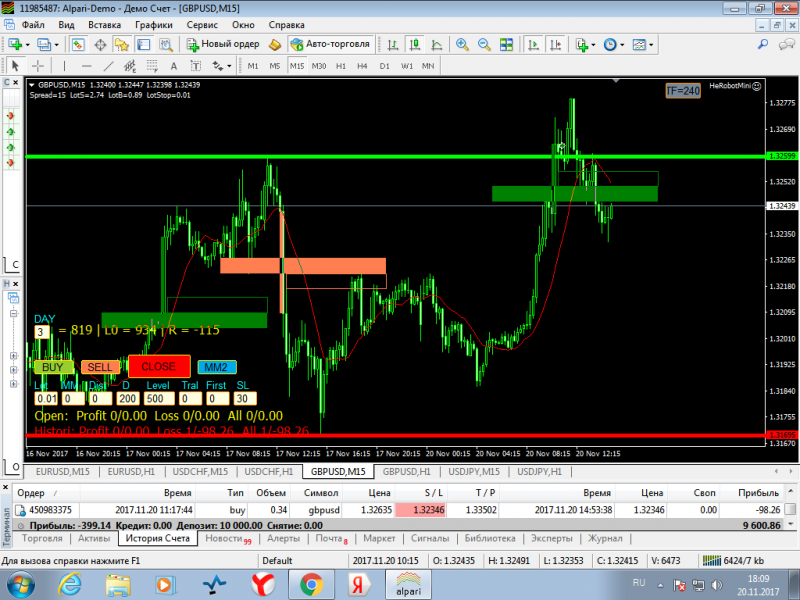800x600 pixels.
Task: Open the Indicators list dropdown arrow
Action: click(x=593, y=45)
